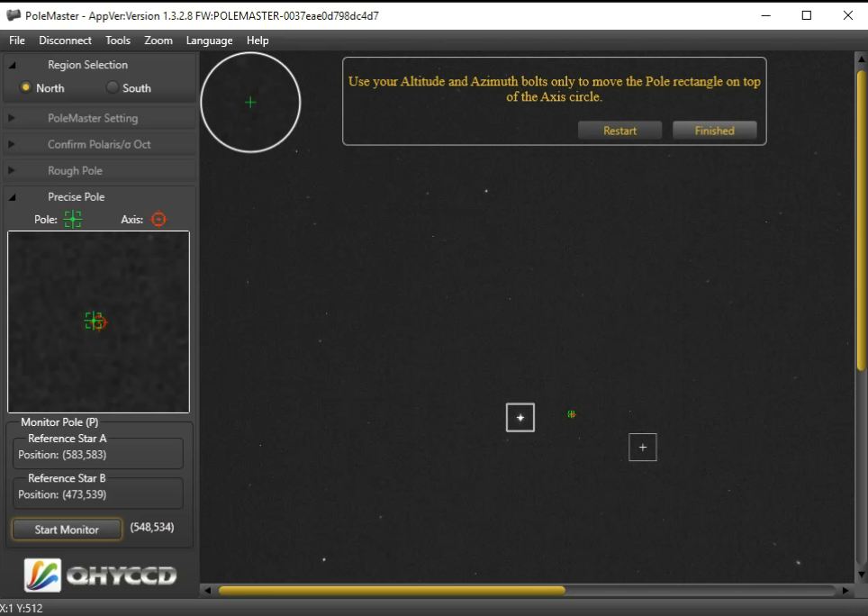868x616 pixels.
Task: Open the Language menu
Action: pyautogui.click(x=209, y=41)
